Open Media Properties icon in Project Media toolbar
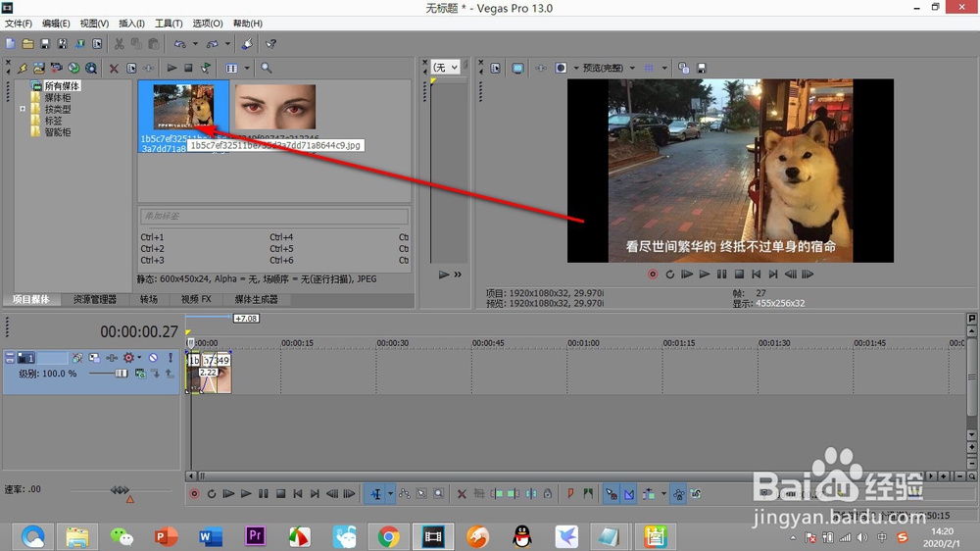The width and height of the screenshot is (980, 551). click(131, 69)
